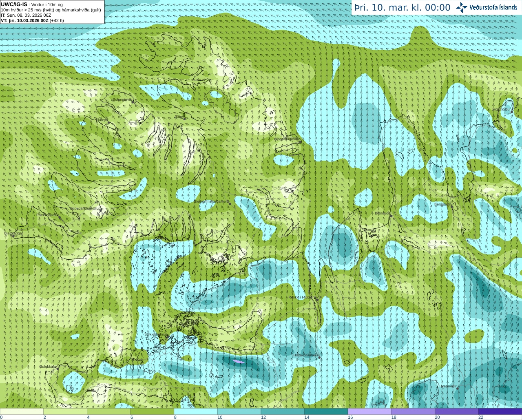Click the 0–2 m/s legend swatch

pyautogui.click(x=22, y=411)
